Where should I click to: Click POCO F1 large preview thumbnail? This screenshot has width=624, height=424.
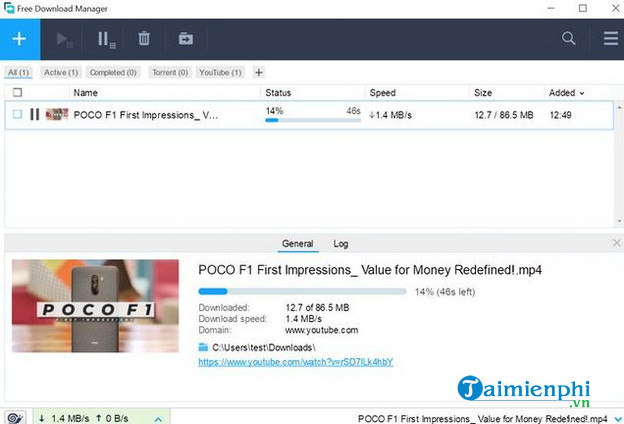click(95, 306)
